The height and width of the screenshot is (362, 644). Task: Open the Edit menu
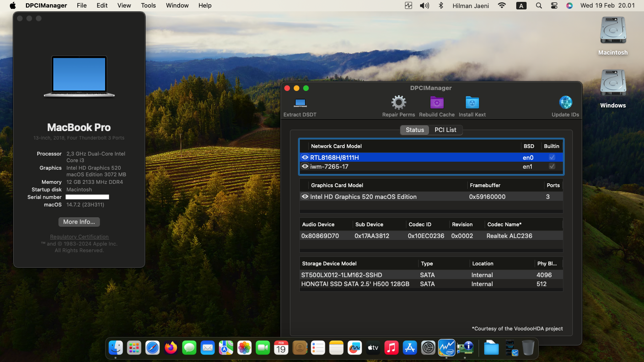102,6
